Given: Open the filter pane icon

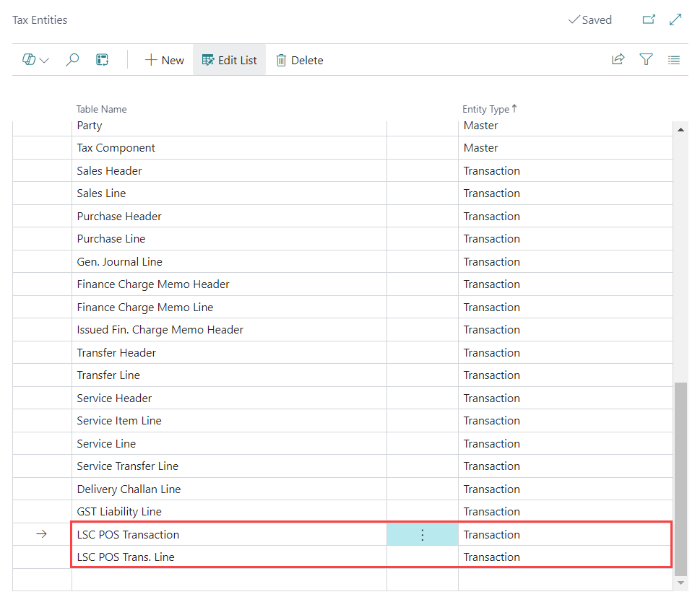Looking at the screenshot, I should click(x=646, y=61).
